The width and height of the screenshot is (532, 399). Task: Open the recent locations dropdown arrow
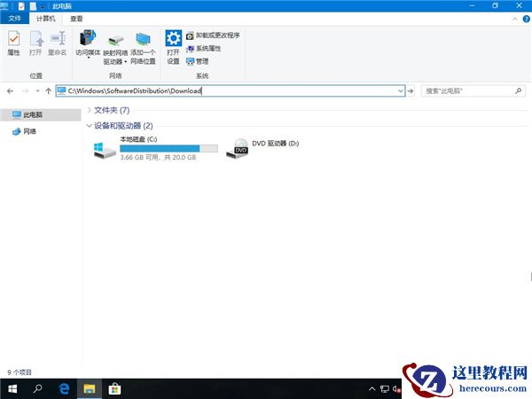(37, 91)
